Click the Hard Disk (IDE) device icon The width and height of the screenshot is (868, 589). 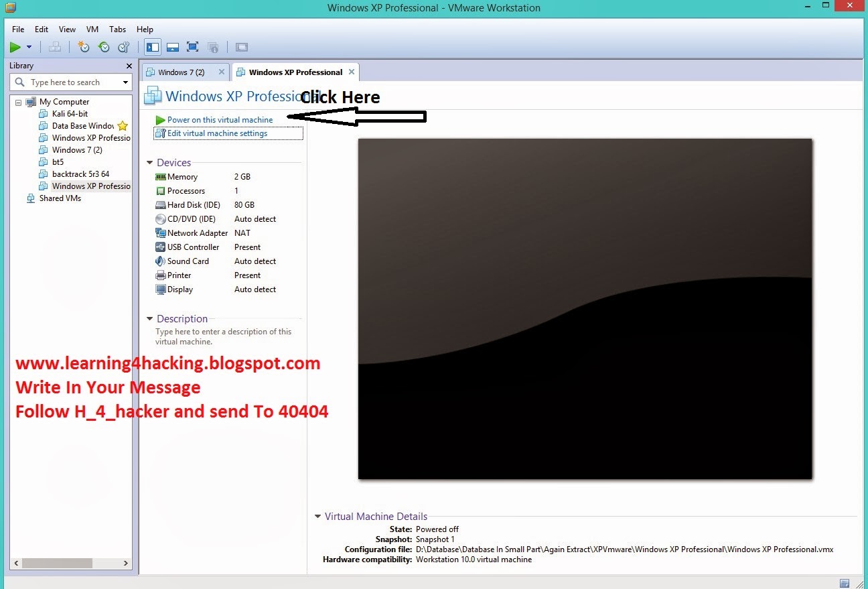[160, 205]
